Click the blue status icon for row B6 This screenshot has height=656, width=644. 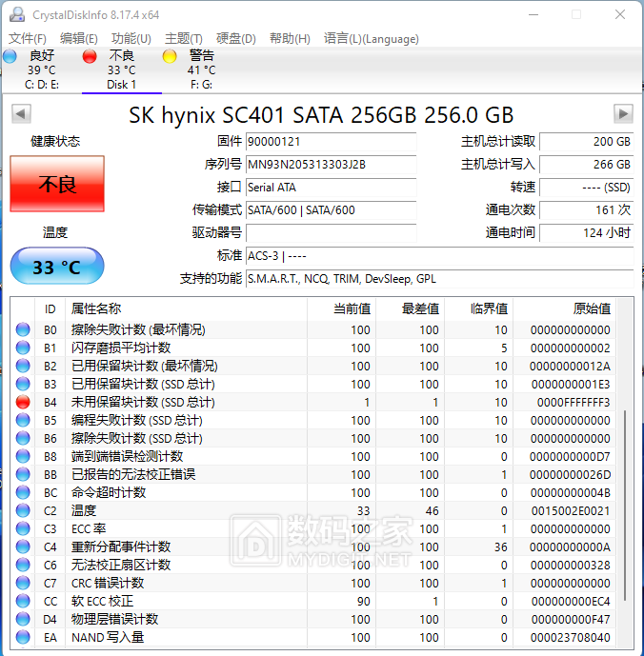pyautogui.click(x=23, y=438)
